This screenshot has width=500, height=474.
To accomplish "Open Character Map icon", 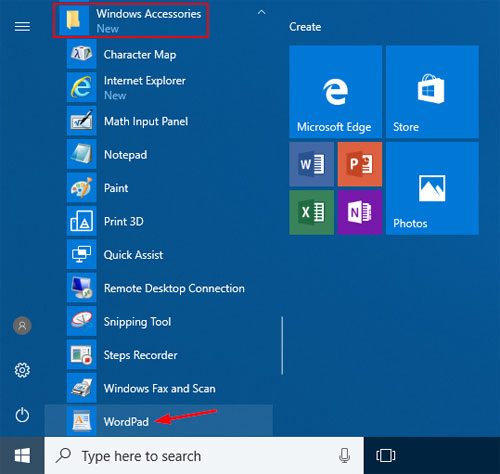I will click(x=81, y=54).
